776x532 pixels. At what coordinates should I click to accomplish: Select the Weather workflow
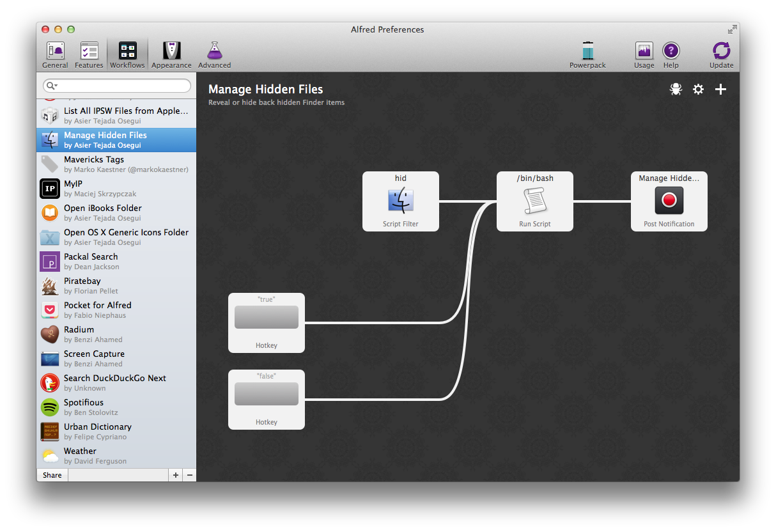click(116, 456)
